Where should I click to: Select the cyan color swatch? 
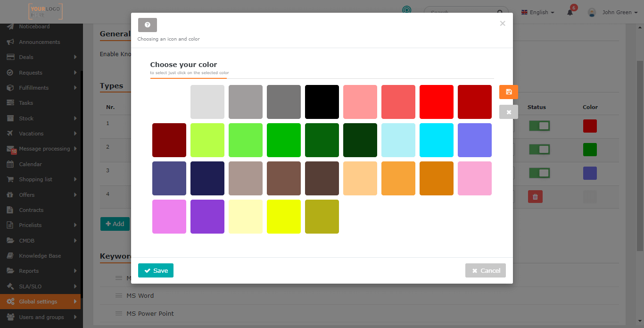pyautogui.click(x=437, y=140)
